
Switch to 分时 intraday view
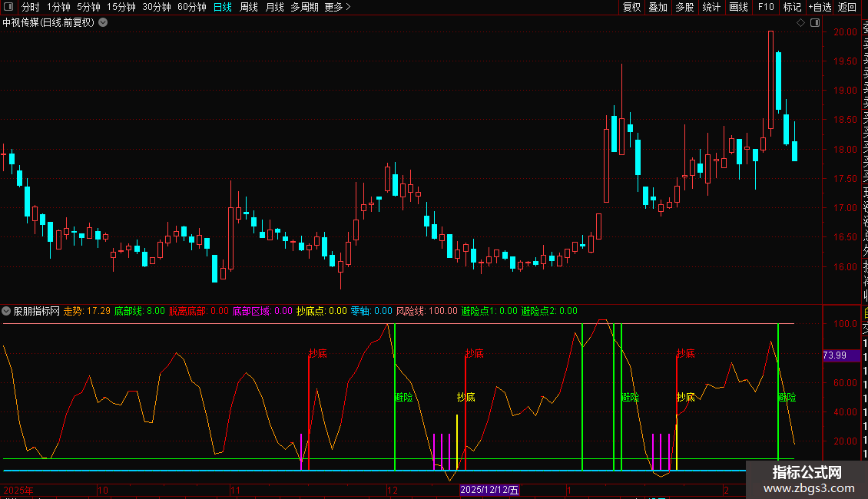pyautogui.click(x=31, y=7)
